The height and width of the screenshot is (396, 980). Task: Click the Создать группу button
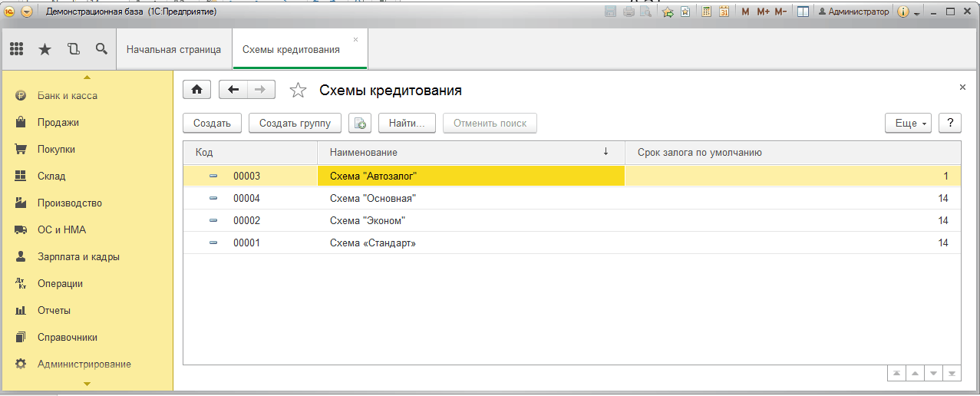point(295,123)
